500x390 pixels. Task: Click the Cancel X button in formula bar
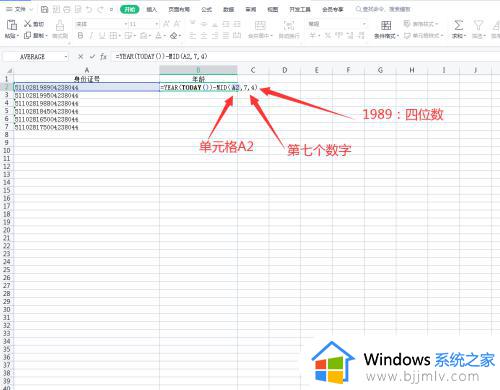[80, 57]
